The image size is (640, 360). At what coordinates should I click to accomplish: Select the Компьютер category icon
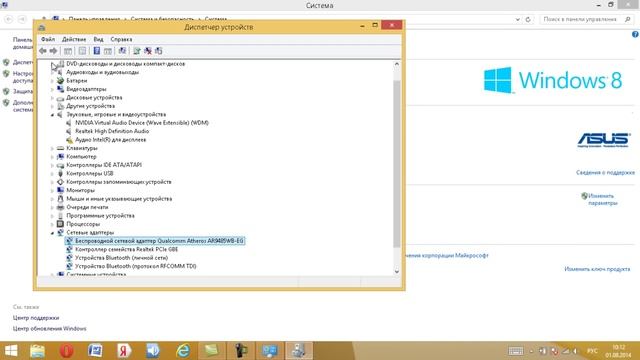click(60, 156)
